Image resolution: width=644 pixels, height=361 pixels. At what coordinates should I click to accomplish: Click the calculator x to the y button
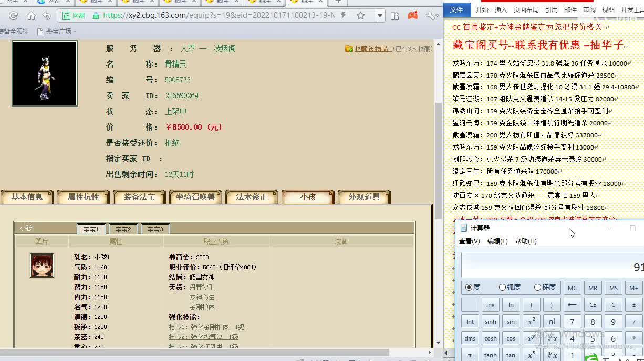pos(531,338)
